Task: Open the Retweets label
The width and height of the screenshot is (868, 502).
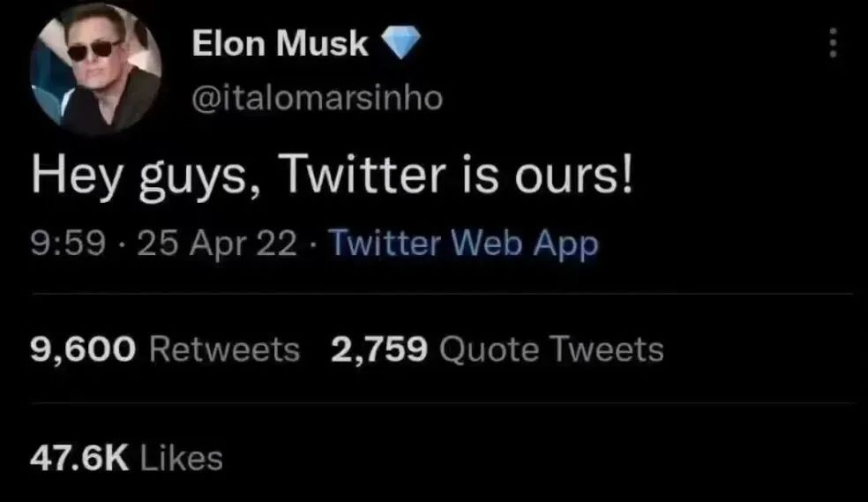Action: point(224,350)
